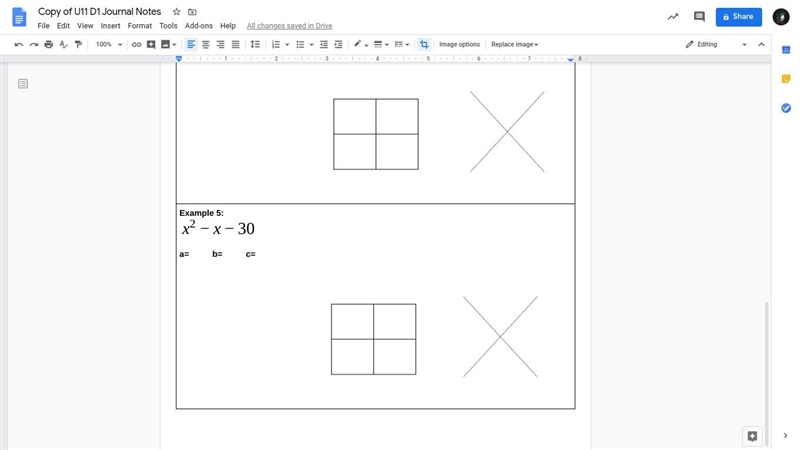Screen dimensions: 800x450
Task: Align text left
Action: (191, 44)
